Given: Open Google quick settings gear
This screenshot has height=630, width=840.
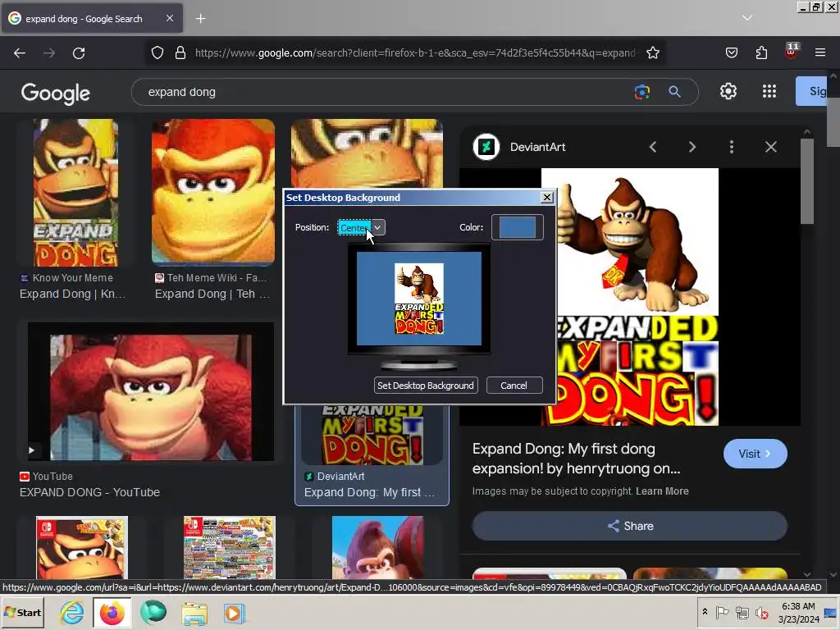Looking at the screenshot, I should pos(728,92).
